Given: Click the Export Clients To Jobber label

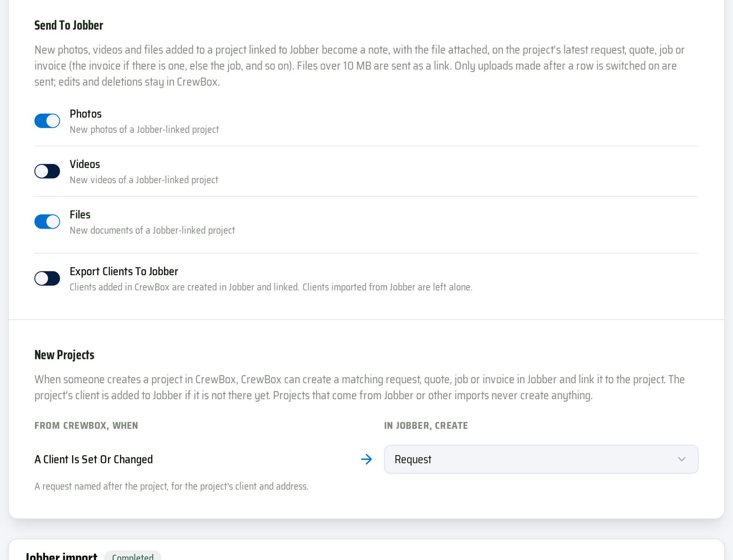Looking at the screenshot, I should point(124,271).
